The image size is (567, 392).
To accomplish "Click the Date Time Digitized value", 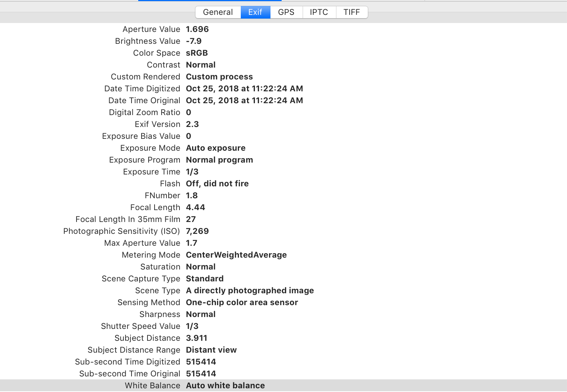I will pos(244,89).
